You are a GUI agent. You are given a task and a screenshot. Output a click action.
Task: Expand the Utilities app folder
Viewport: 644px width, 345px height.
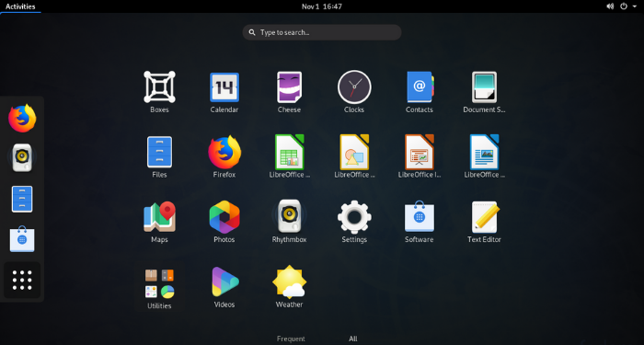tap(159, 287)
